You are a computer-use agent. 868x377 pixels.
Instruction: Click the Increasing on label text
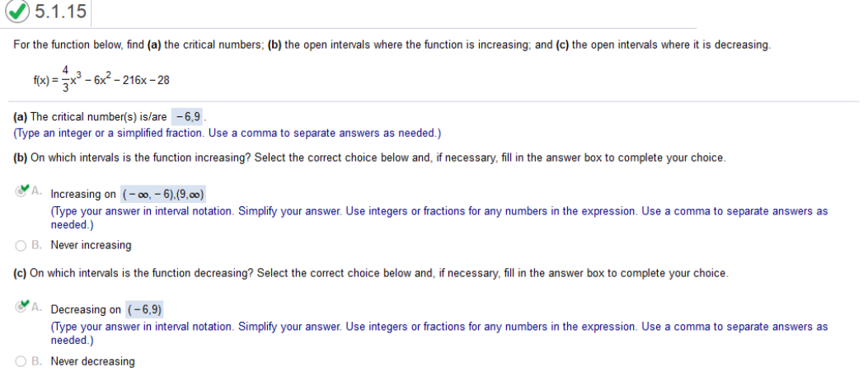tap(83, 195)
